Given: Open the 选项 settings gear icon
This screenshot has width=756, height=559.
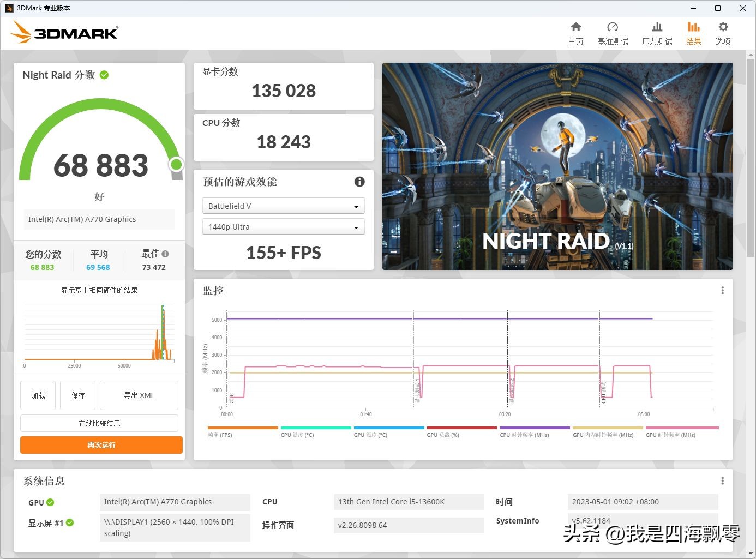Looking at the screenshot, I should (x=723, y=32).
